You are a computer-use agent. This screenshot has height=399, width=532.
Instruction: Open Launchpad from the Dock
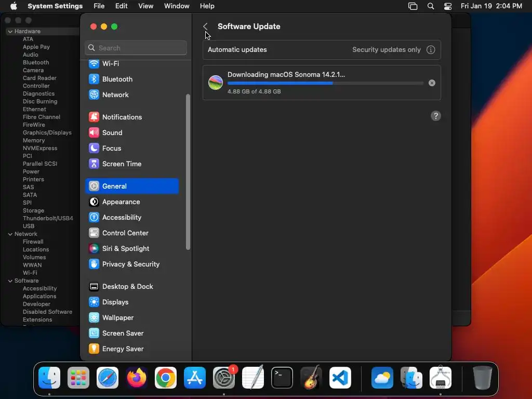[78, 378]
